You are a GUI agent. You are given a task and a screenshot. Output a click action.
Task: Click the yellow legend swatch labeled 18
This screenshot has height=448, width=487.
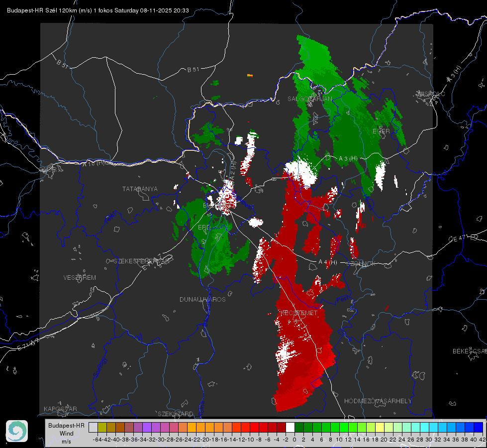[380, 428]
